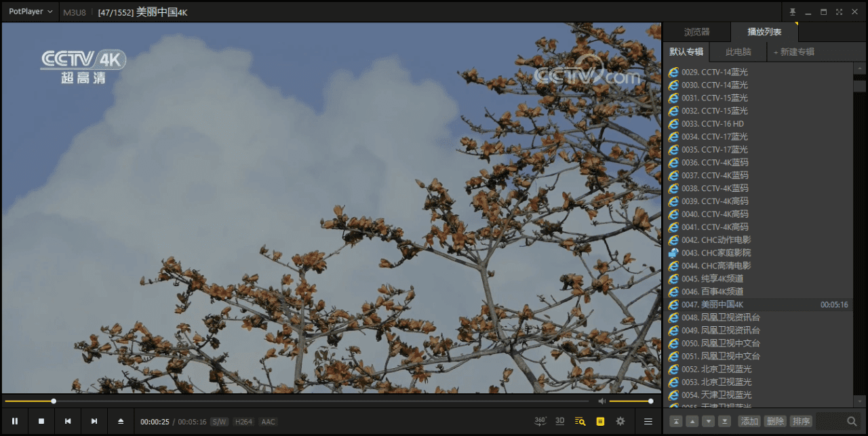The width and height of the screenshot is (868, 436).
Task: Move selected playlist item down one position
Action: click(709, 421)
